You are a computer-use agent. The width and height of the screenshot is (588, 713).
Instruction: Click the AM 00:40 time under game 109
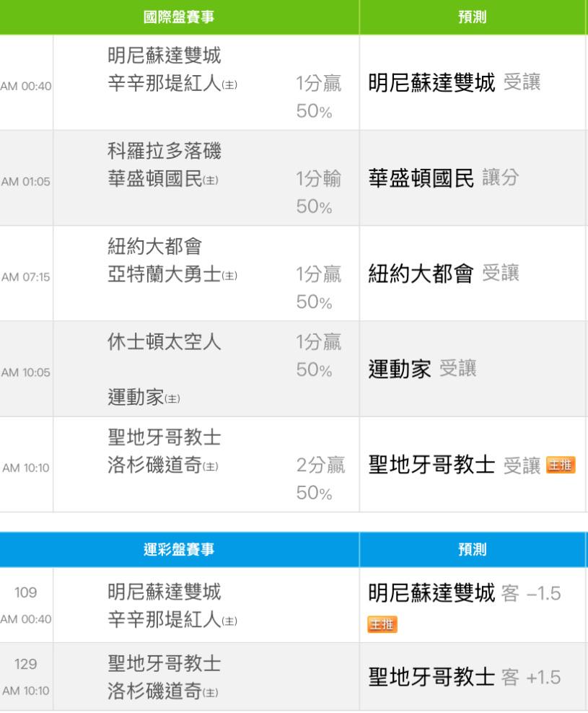click(26, 619)
